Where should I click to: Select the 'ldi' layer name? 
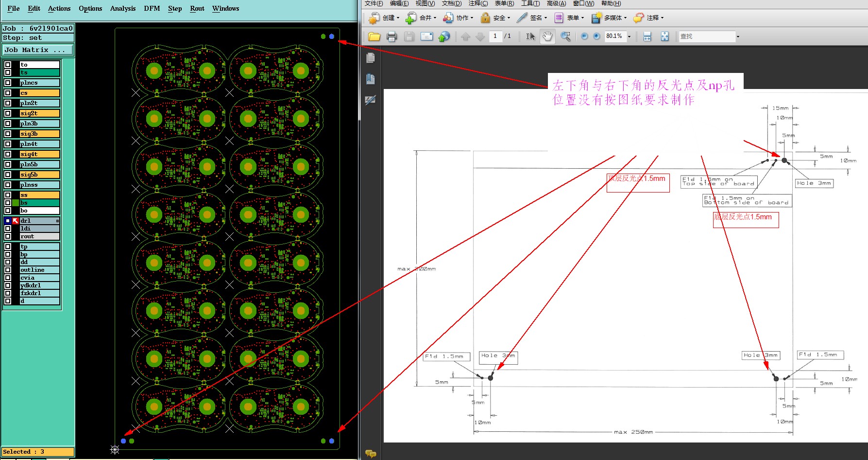click(x=39, y=229)
